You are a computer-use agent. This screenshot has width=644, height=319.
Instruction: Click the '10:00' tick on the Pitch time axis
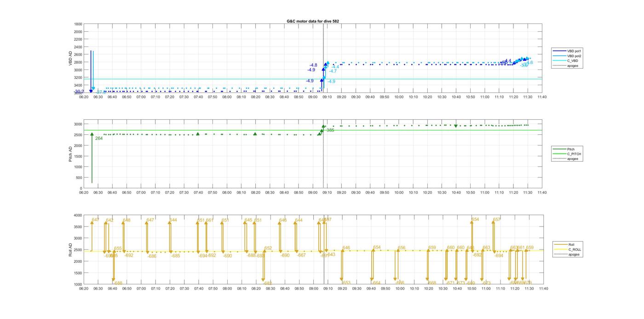coord(399,193)
